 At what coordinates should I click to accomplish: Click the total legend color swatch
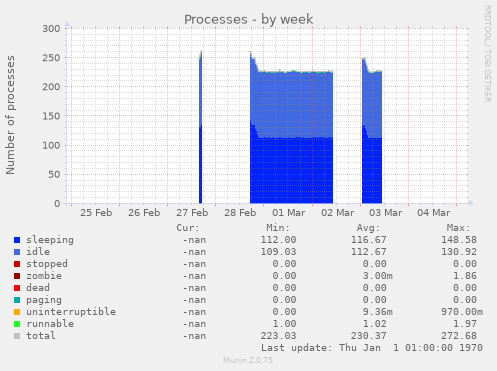pyautogui.click(x=17, y=336)
